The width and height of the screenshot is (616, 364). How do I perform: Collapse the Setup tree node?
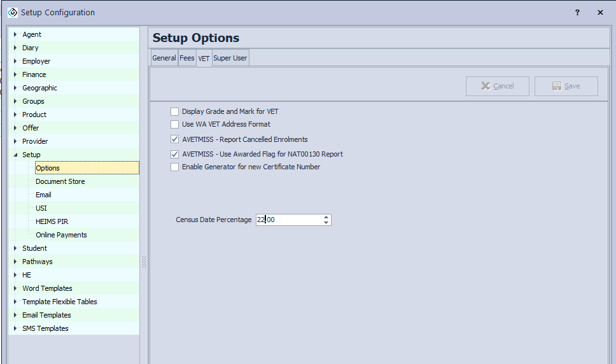coord(15,155)
